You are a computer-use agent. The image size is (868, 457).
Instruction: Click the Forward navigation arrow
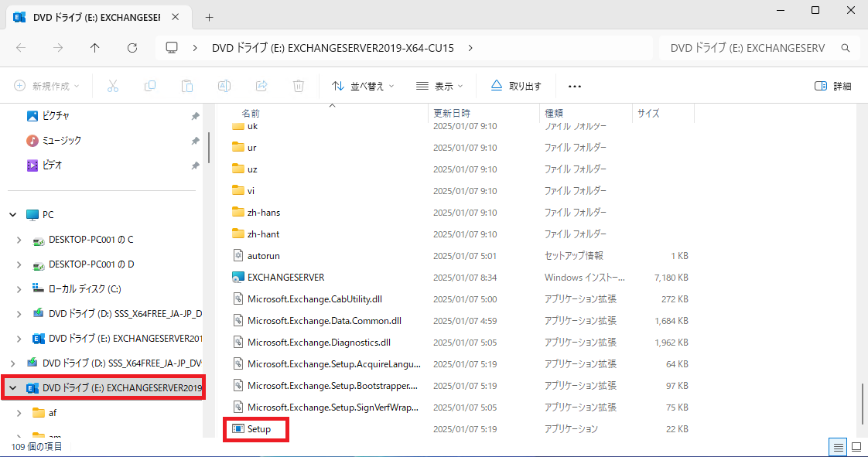(x=58, y=48)
